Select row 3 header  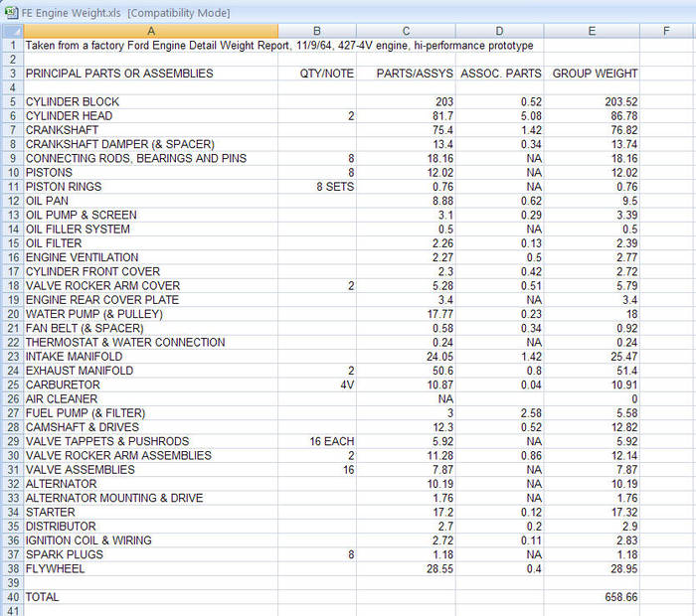11,74
